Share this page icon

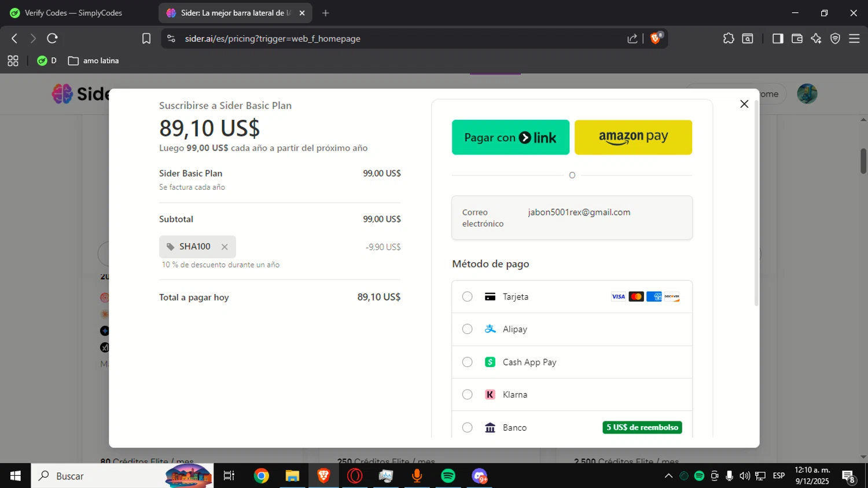click(x=632, y=38)
